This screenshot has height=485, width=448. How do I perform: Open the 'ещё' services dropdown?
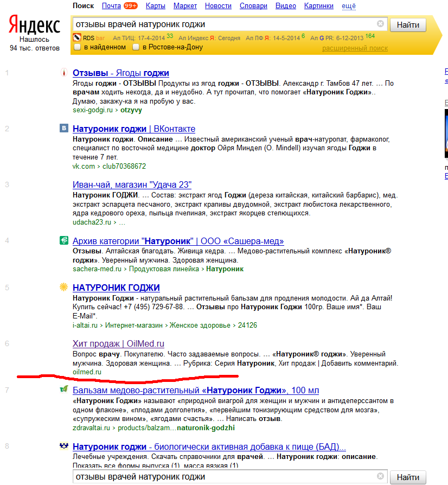coord(348,6)
